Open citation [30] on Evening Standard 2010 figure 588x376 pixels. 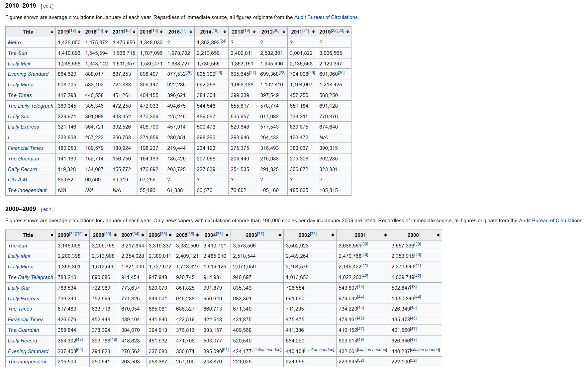coord(341,73)
